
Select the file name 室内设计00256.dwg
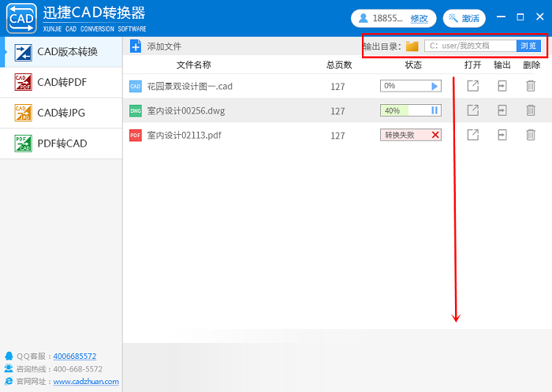[x=186, y=111]
